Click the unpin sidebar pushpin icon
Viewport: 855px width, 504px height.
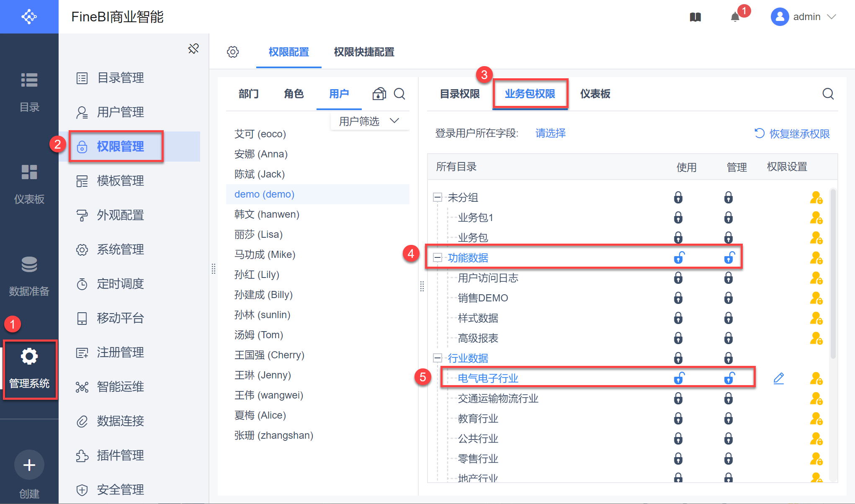click(193, 49)
